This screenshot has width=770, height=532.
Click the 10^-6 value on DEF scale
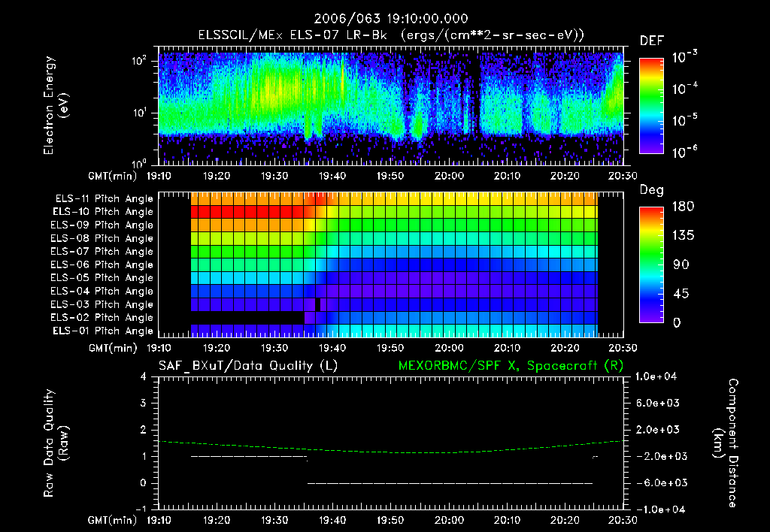coord(684,152)
